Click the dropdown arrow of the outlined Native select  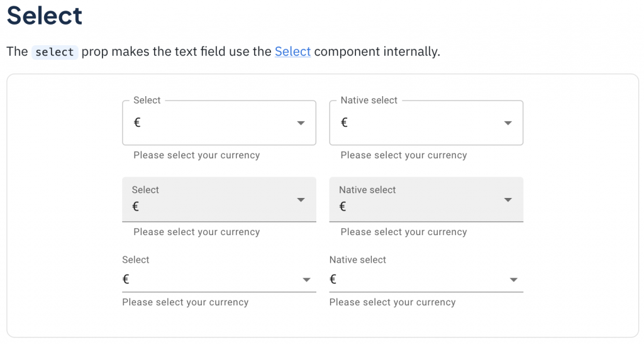[508, 123]
